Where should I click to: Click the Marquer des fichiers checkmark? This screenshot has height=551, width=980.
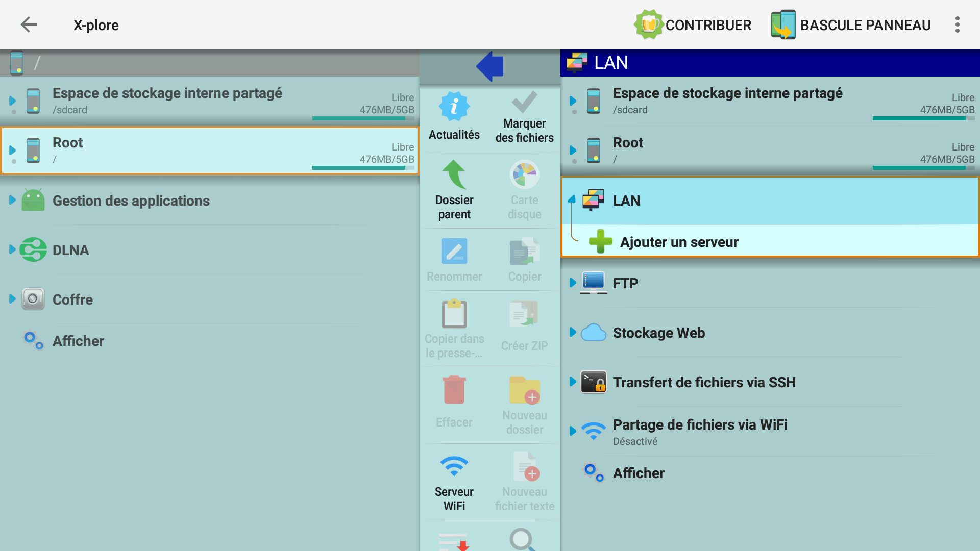pyautogui.click(x=524, y=103)
